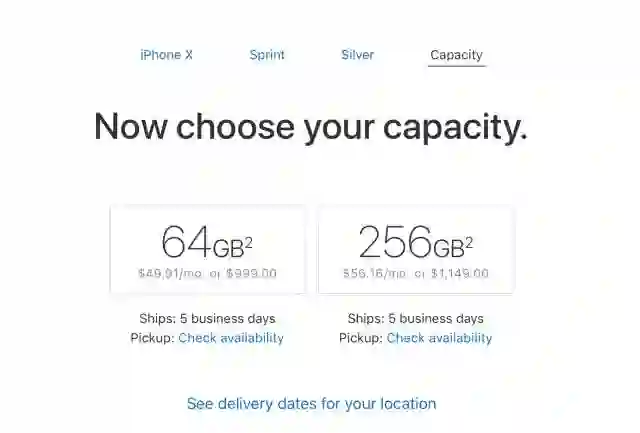Viewport: 640px width, 433px height.
Task: Return to the Silver finish step
Action: click(357, 55)
